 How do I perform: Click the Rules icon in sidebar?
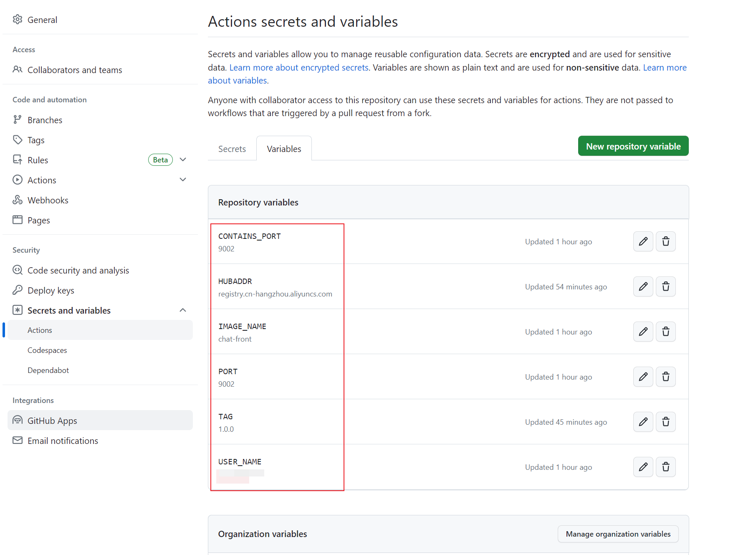coord(18,160)
